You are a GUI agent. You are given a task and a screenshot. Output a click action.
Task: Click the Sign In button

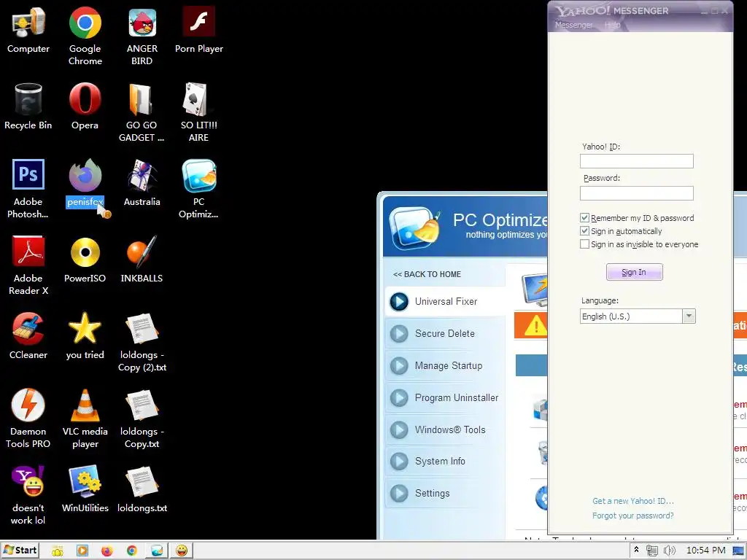tap(634, 272)
